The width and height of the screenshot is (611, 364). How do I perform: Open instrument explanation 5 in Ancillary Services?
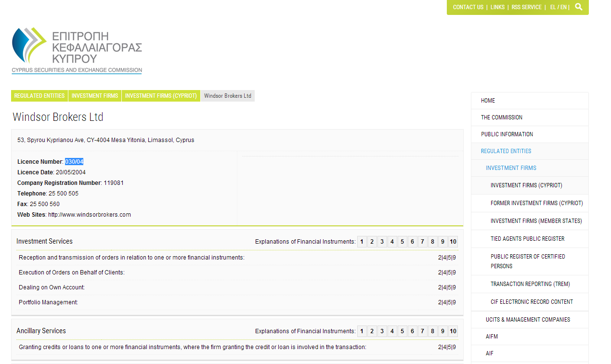(x=403, y=331)
